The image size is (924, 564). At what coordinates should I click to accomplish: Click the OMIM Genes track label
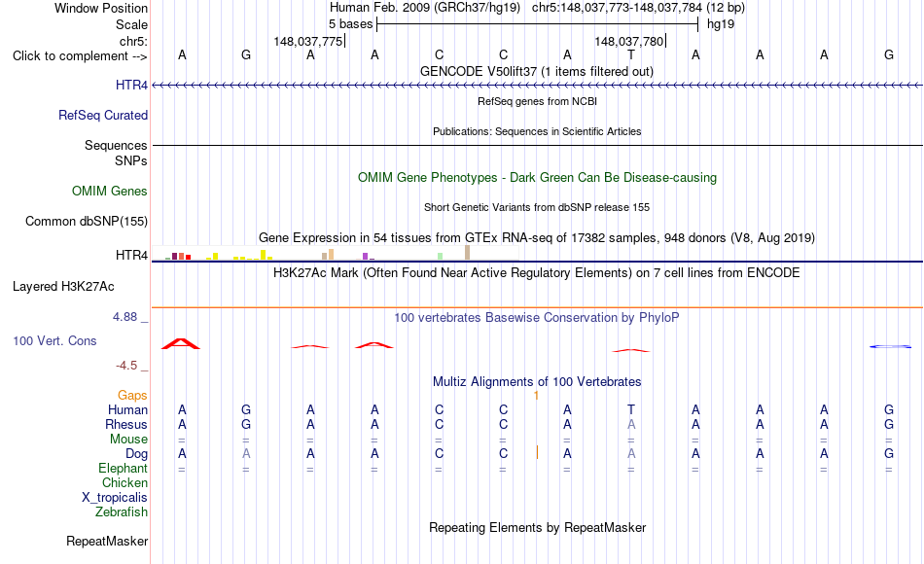coord(110,191)
